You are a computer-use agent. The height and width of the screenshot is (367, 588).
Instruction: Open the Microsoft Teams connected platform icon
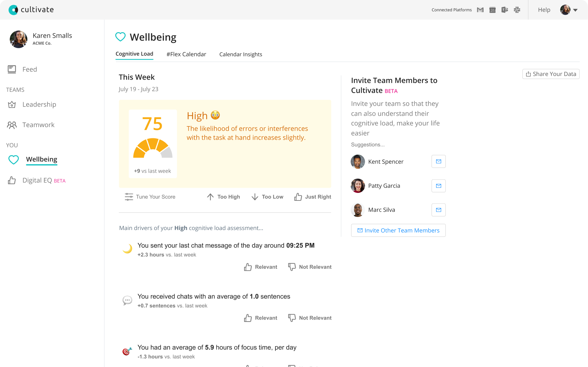point(504,10)
